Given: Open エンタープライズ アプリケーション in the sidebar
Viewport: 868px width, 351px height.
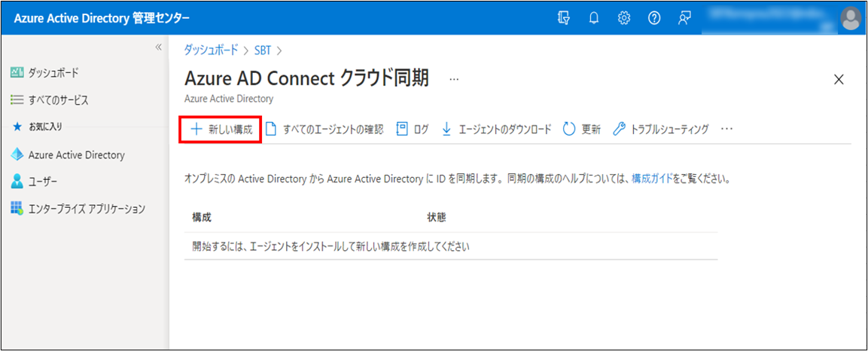Looking at the screenshot, I should click(x=78, y=209).
